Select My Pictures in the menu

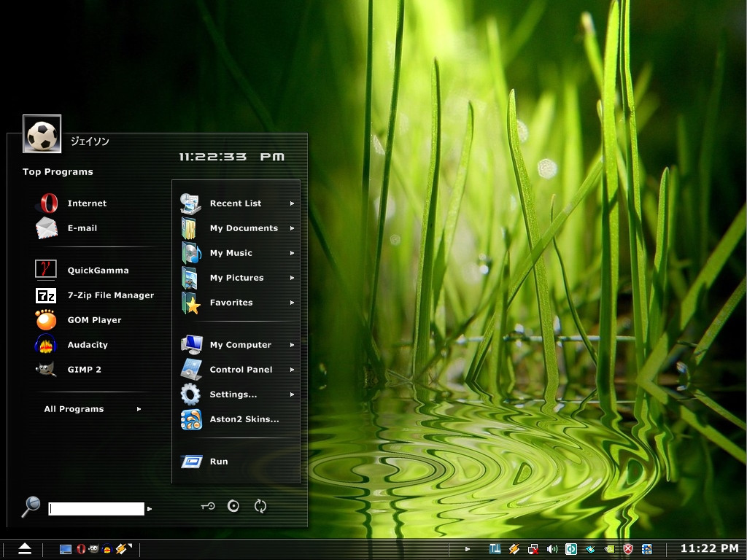pos(236,278)
